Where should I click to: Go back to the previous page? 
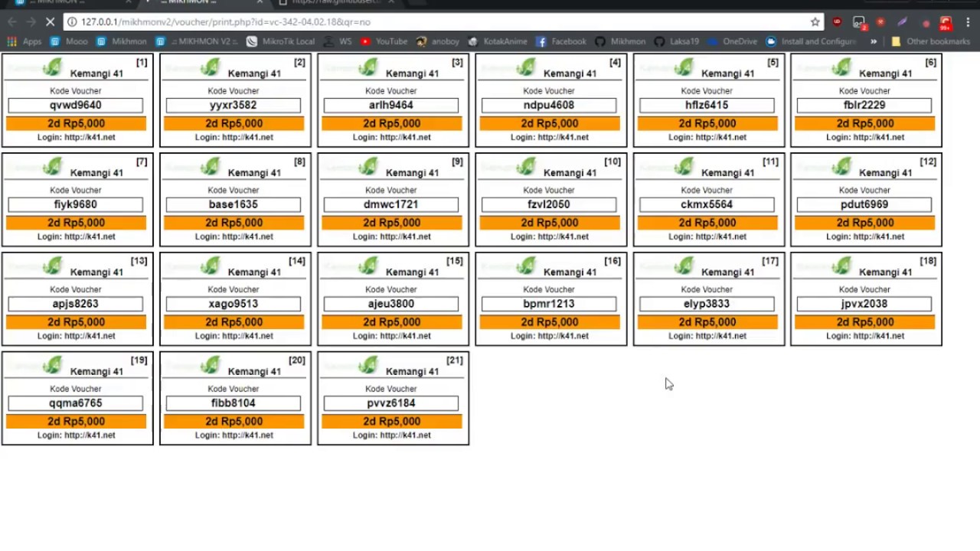(11, 22)
